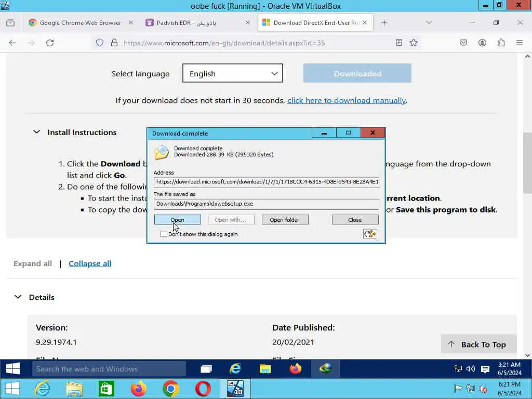This screenshot has height=399, width=532.
Task: Launch Chrome from host taskbar
Action: pyautogui.click(x=170, y=389)
